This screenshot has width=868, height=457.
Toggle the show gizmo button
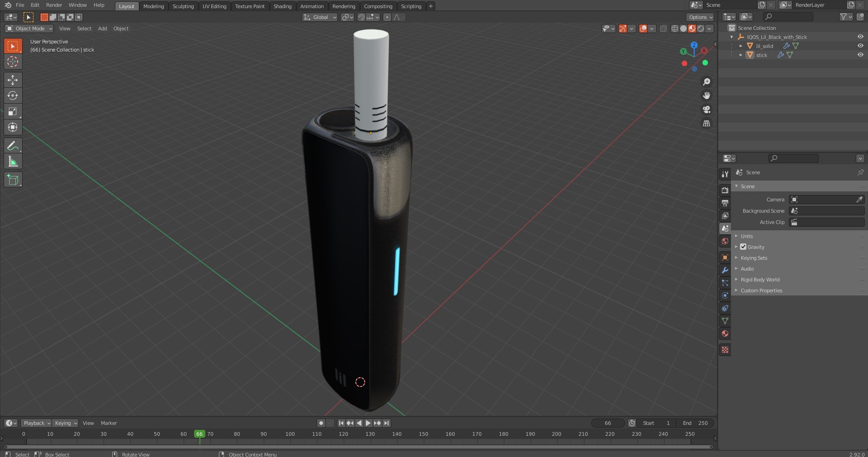point(623,29)
